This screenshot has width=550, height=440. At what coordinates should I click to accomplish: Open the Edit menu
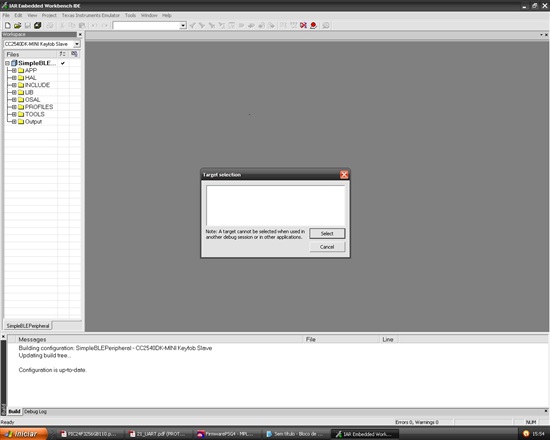click(x=18, y=15)
